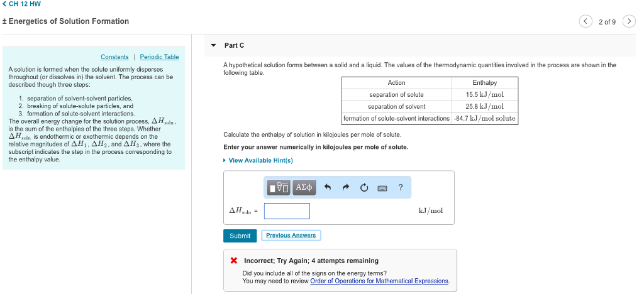
Task: Open the Periodic Table link
Action: coord(159,57)
